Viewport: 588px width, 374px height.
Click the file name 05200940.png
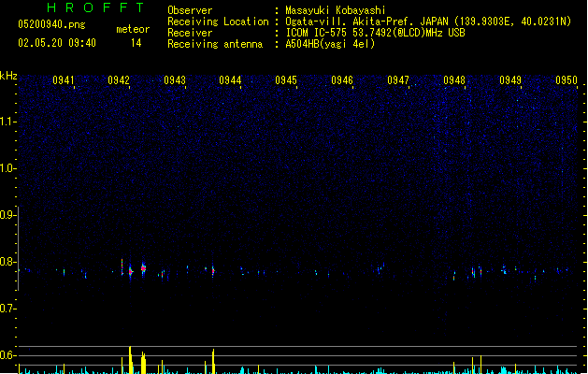click(51, 24)
